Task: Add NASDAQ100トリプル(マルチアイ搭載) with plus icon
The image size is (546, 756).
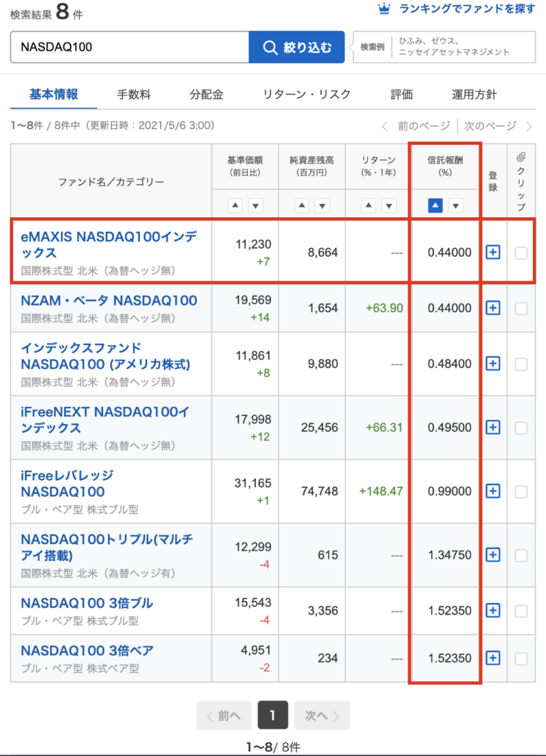Action: (x=493, y=555)
